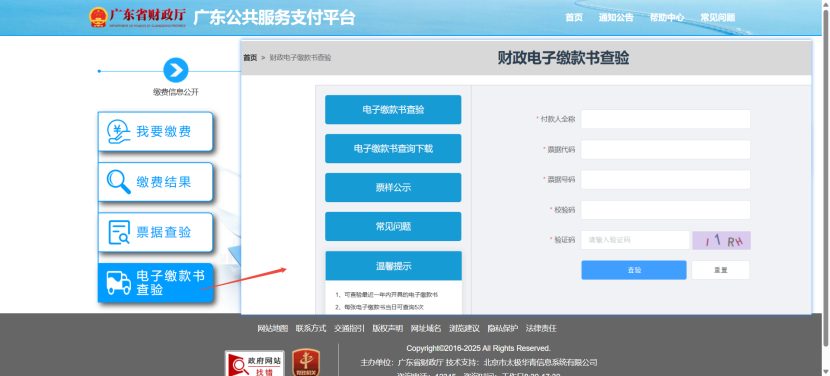Screen dimensions: 830x376
Task: Click the red 党政机关 emblem badge
Action: pyautogui.click(x=306, y=363)
